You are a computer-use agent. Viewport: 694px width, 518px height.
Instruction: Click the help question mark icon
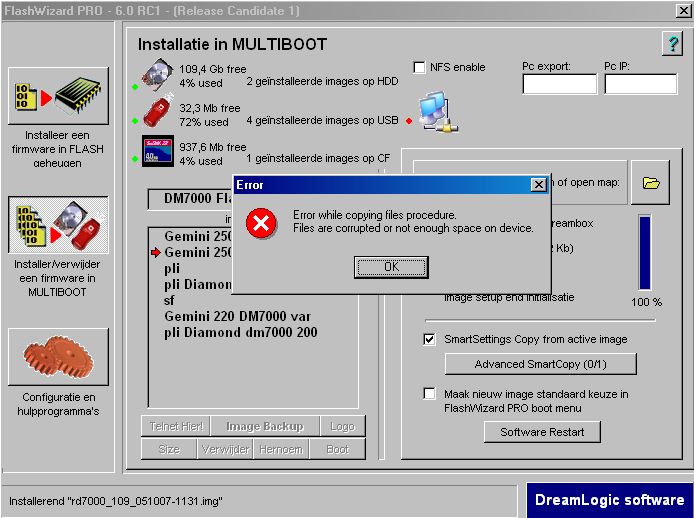pyautogui.click(x=672, y=43)
